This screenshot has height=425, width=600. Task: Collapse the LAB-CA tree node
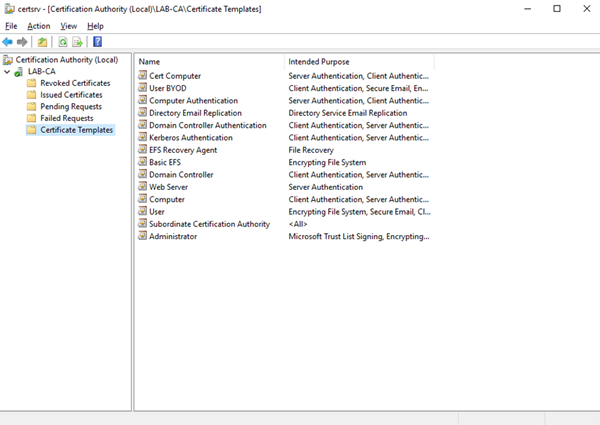[x=8, y=72]
